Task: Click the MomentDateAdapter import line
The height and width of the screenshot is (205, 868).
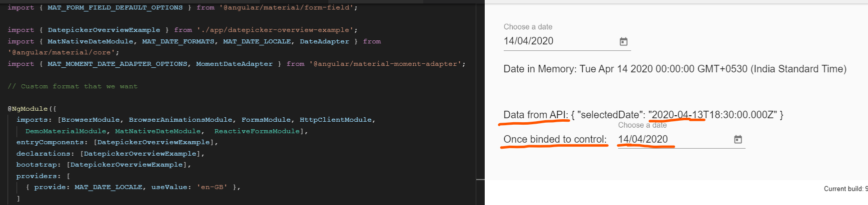Action: pos(236,64)
